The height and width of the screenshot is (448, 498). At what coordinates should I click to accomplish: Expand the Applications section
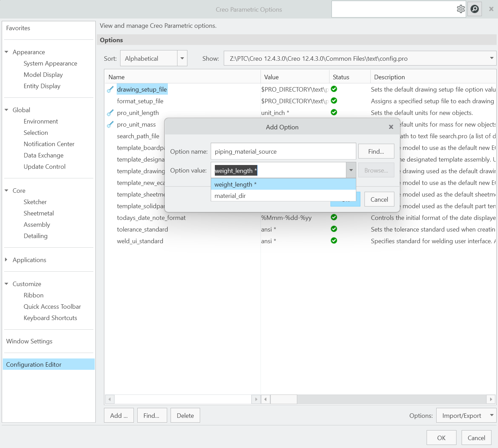click(7, 260)
